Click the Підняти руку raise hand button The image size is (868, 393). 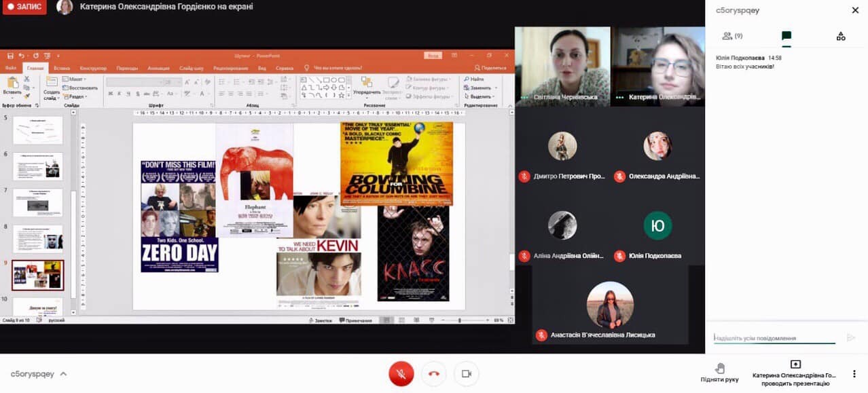(x=720, y=373)
